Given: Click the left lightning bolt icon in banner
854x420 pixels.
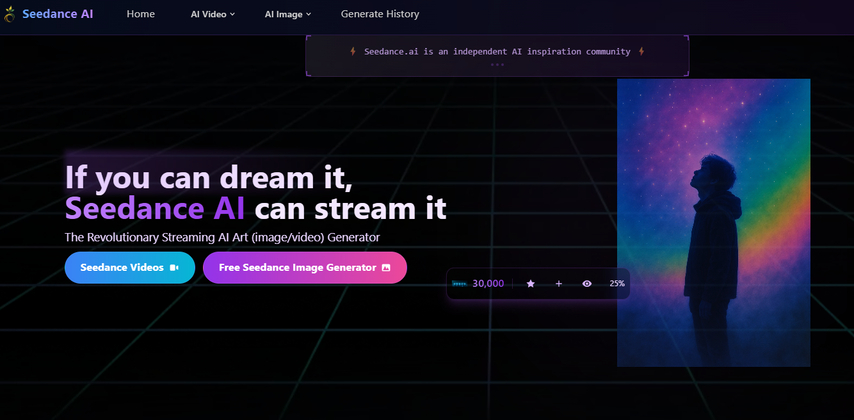Looking at the screenshot, I should [353, 52].
